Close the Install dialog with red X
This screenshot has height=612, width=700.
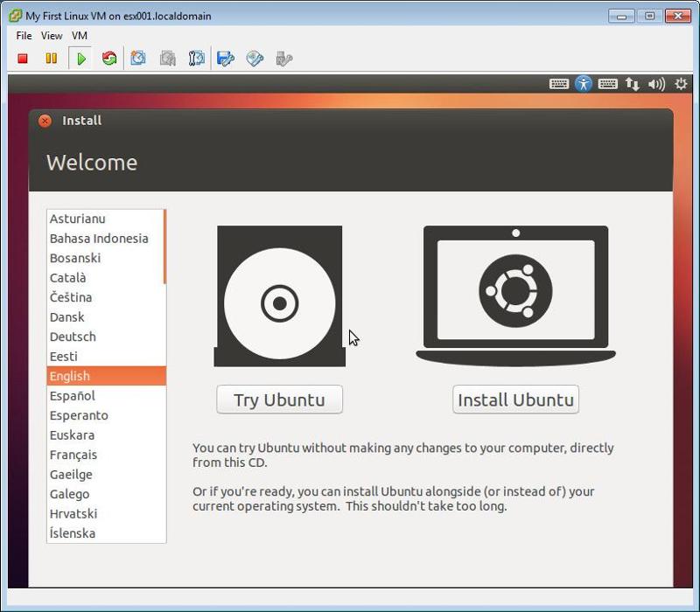(x=45, y=121)
